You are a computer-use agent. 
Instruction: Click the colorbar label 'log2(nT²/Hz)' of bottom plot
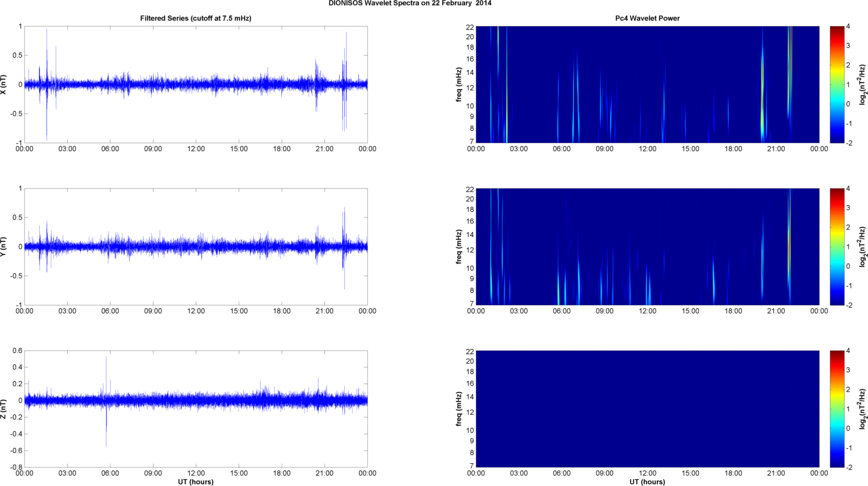(x=863, y=409)
